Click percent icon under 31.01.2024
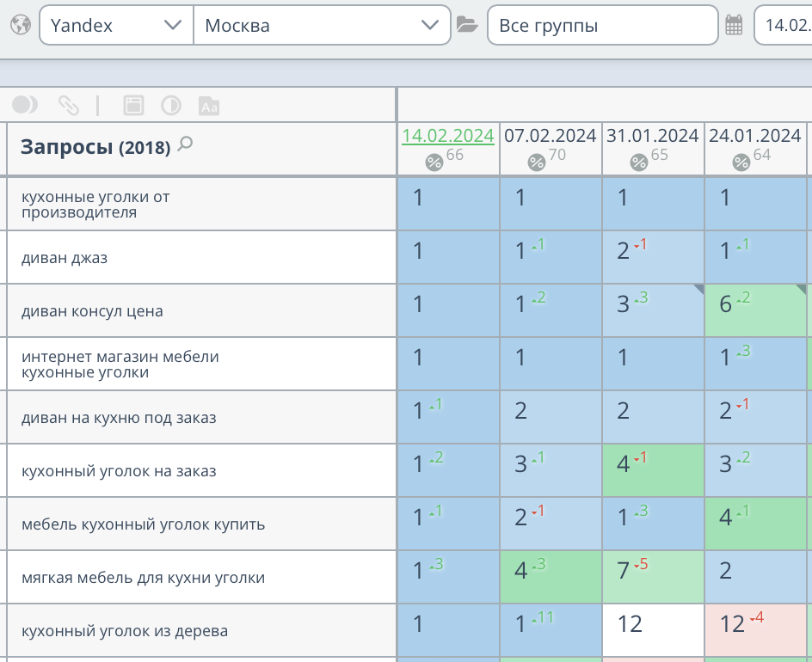The image size is (812, 662). (x=639, y=162)
